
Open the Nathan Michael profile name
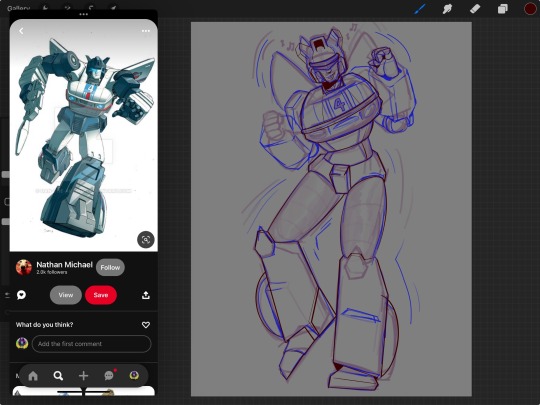tap(64, 264)
